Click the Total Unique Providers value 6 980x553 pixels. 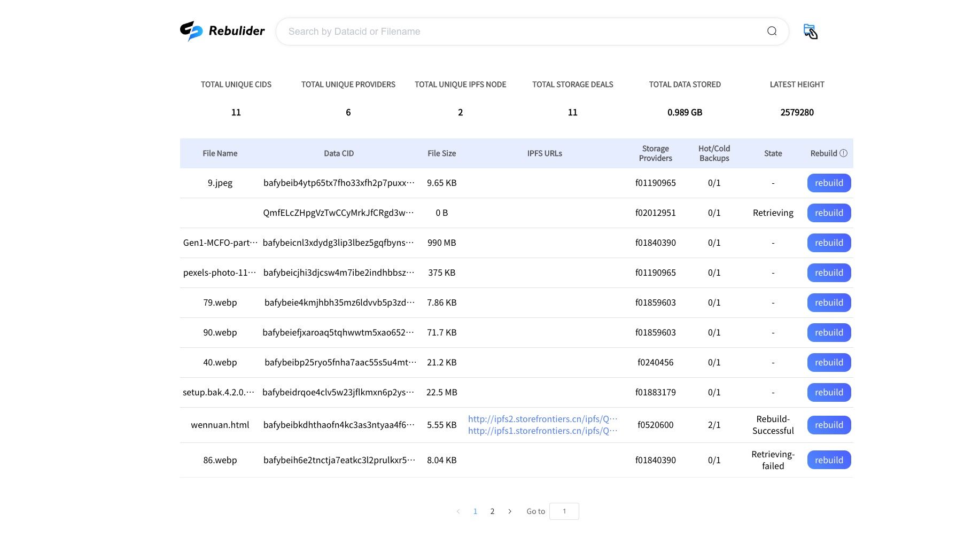point(348,112)
